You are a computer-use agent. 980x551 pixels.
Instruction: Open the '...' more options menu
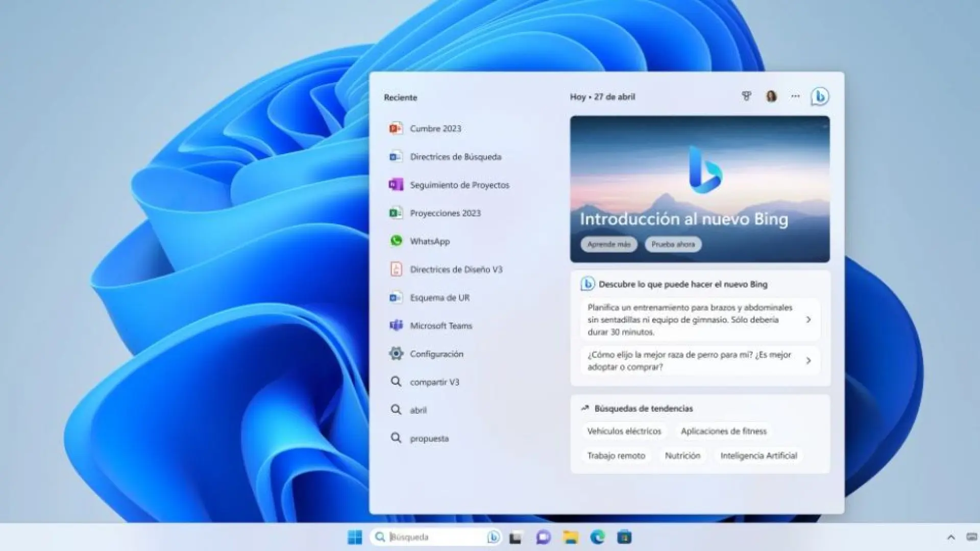coord(795,96)
